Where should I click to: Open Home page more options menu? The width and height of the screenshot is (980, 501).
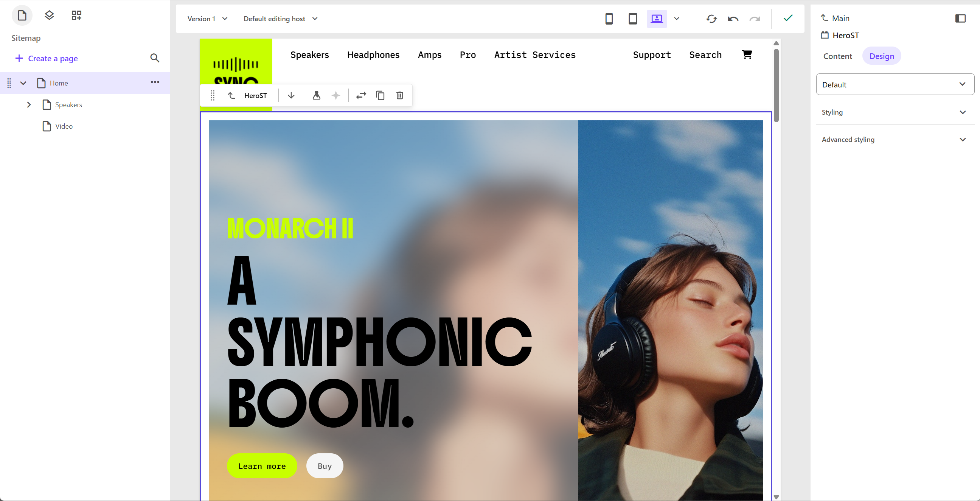[x=155, y=82]
